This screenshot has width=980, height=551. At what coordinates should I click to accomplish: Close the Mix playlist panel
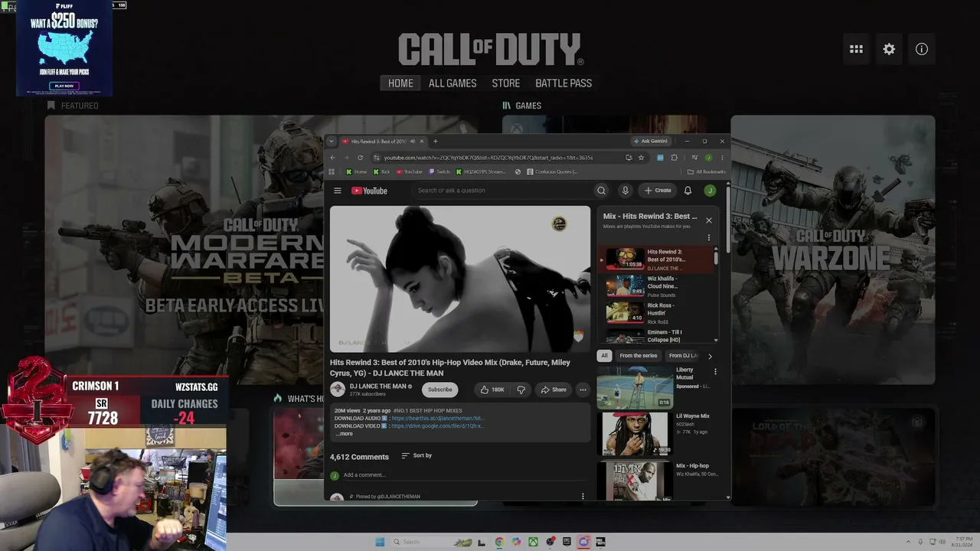pyautogui.click(x=708, y=220)
